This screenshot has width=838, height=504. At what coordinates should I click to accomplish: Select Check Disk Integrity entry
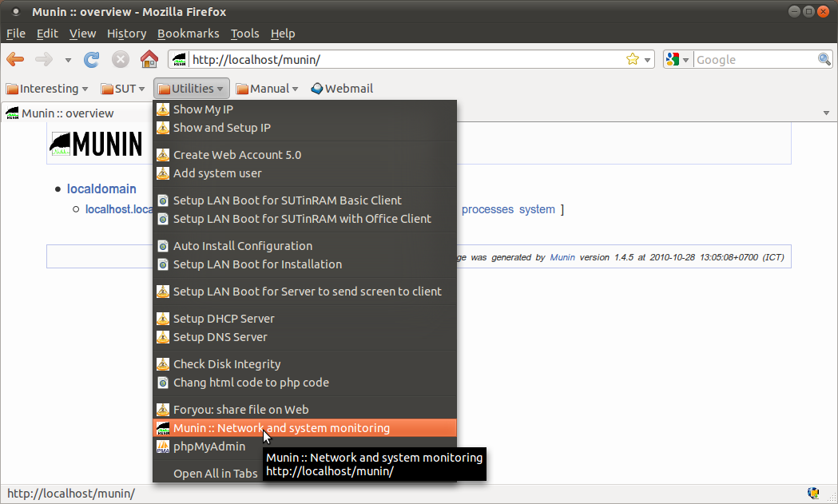(304, 364)
